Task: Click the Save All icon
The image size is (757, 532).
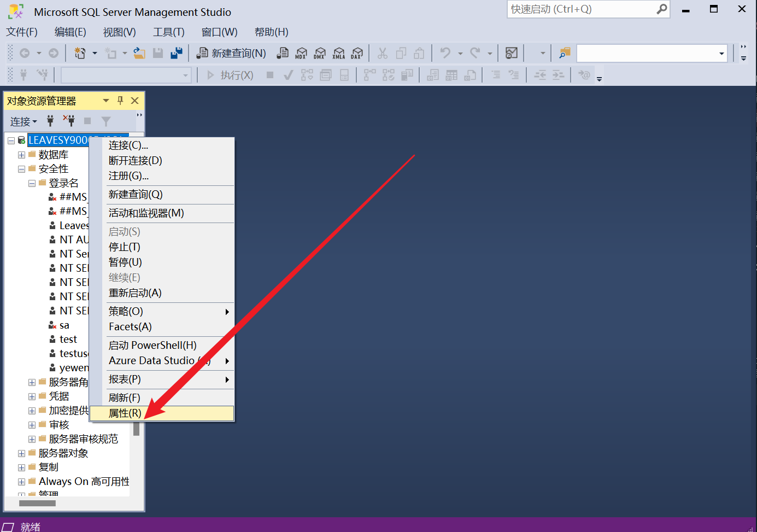Action: (177, 53)
